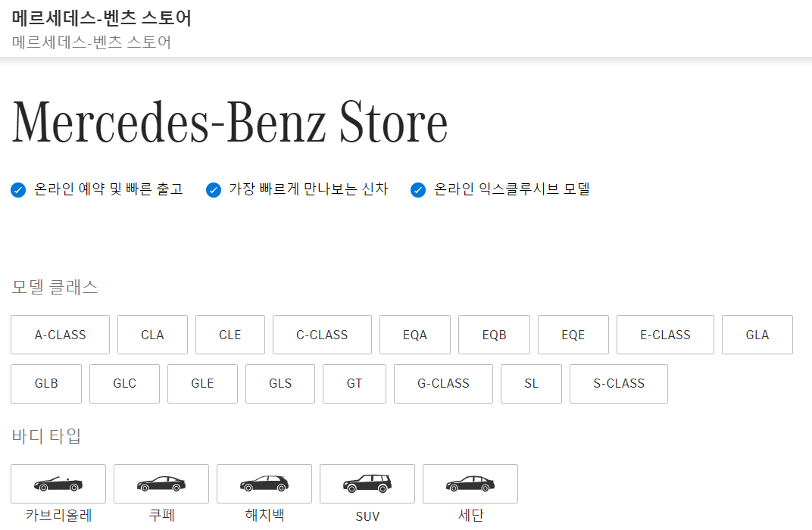The height and width of the screenshot is (530, 812).
Task: Filter by EQE model class
Action: (573, 334)
